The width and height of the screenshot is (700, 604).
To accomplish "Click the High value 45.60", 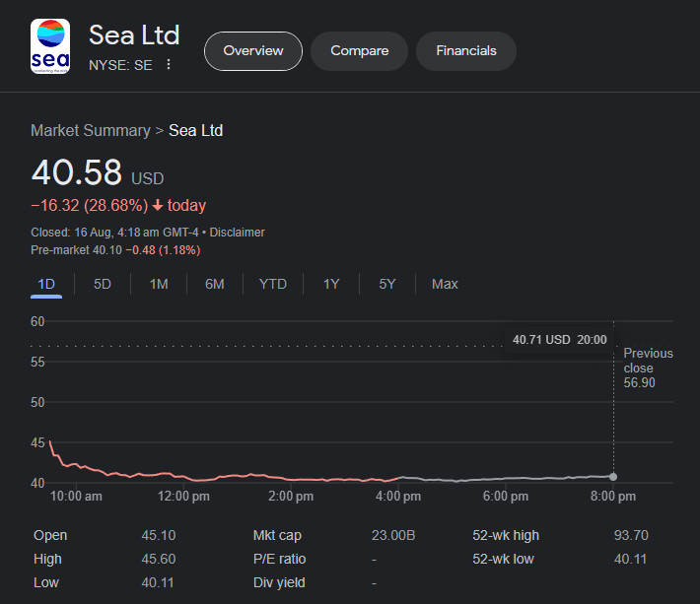I will click(x=159, y=559).
